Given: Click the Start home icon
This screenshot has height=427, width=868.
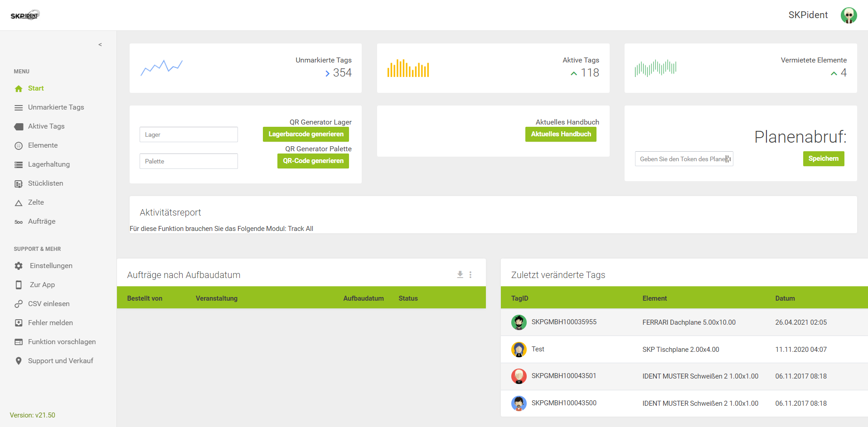Looking at the screenshot, I should tap(19, 89).
